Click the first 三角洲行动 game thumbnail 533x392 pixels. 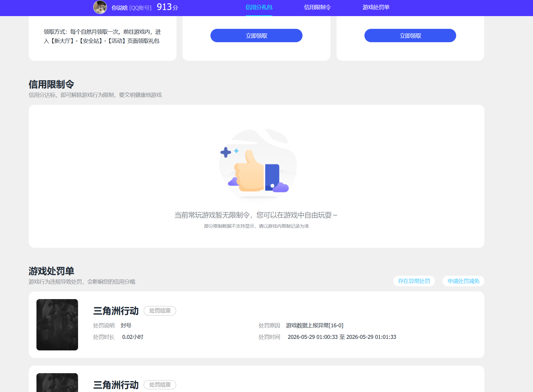point(57,325)
